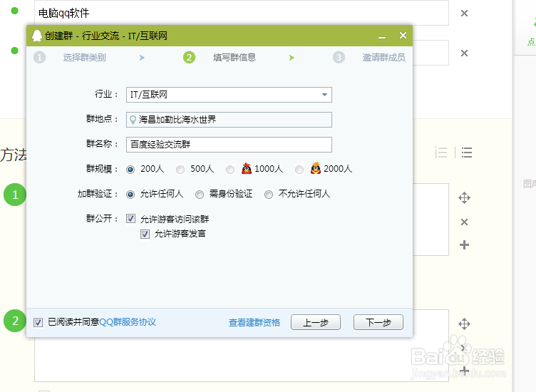
Task: Select the 1000人 group size
Action: coord(230,170)
